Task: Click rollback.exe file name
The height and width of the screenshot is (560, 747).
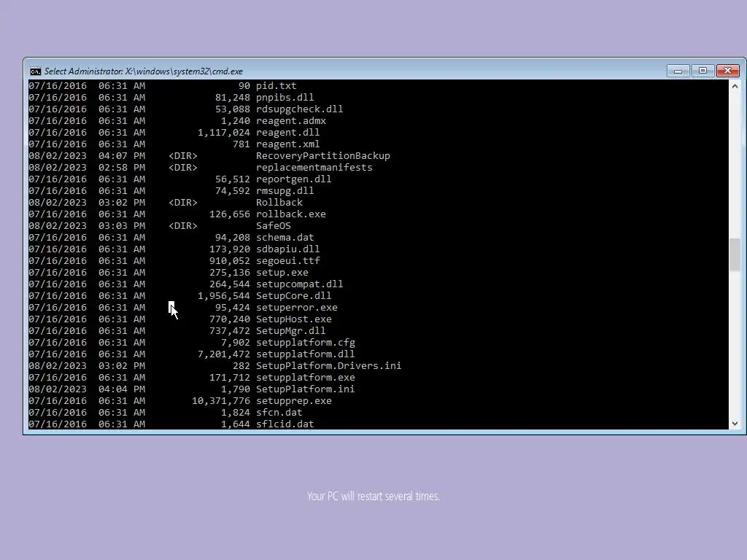Action: 291,214
